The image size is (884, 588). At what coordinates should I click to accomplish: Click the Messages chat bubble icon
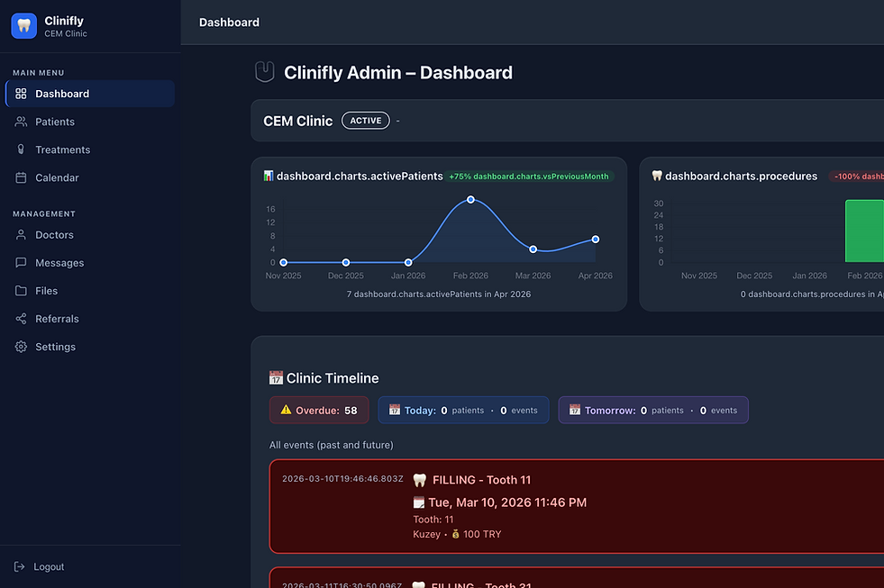click(x=21, y=262)
